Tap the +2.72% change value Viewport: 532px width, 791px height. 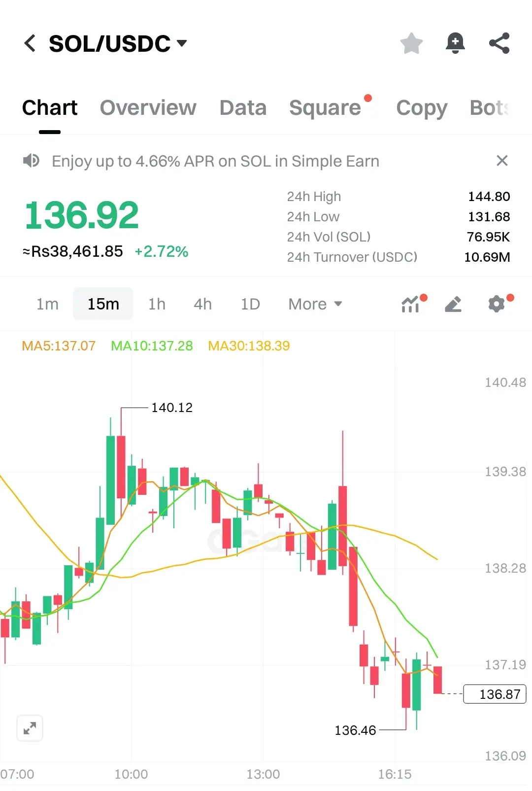pos(162,251)
